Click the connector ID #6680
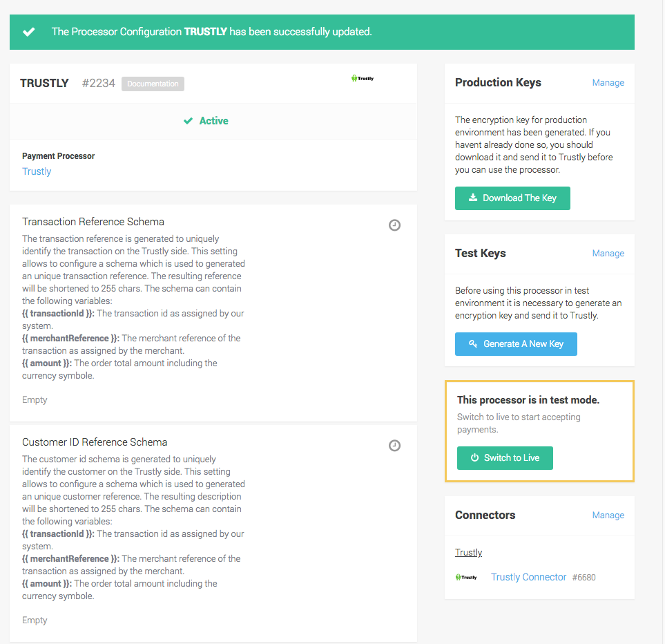 pos(584,578)
